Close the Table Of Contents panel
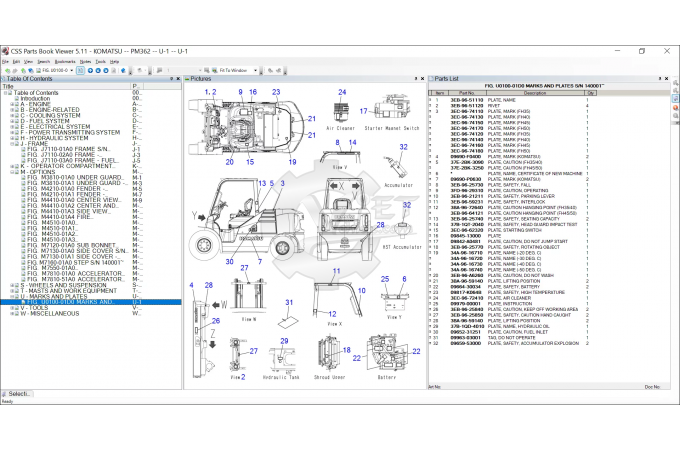 coord(178,79)
